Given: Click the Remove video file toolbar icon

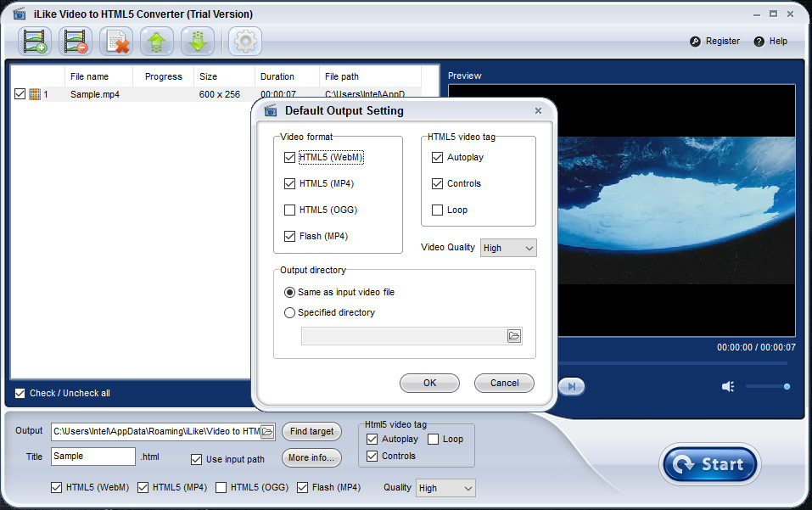Looking at the screenshot, I should (76, 41).
